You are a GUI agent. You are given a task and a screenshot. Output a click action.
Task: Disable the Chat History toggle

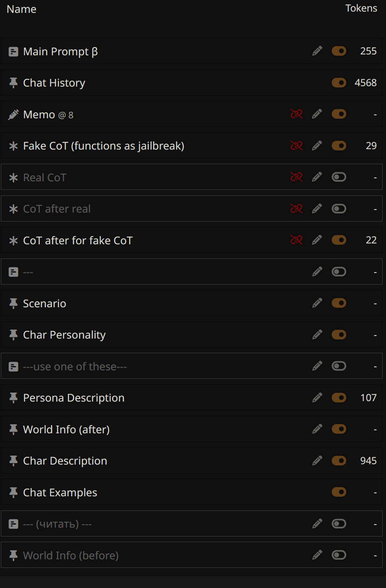[x=339, y=83]
